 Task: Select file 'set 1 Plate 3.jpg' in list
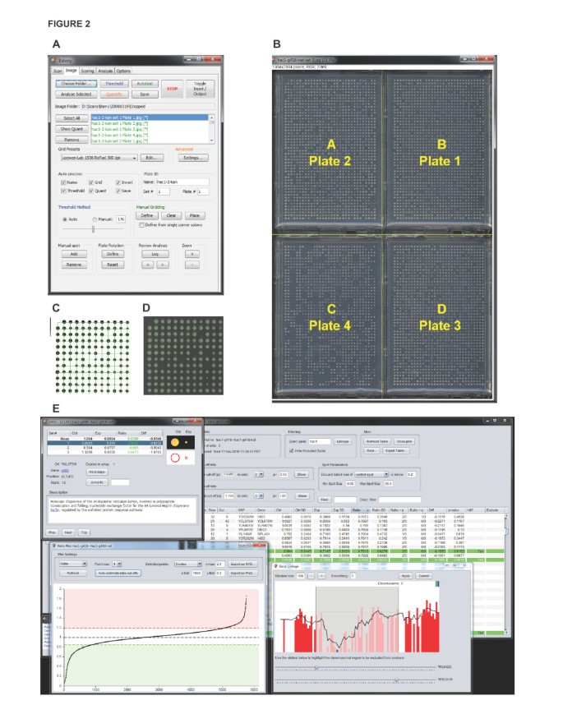(x=150, y=129)
